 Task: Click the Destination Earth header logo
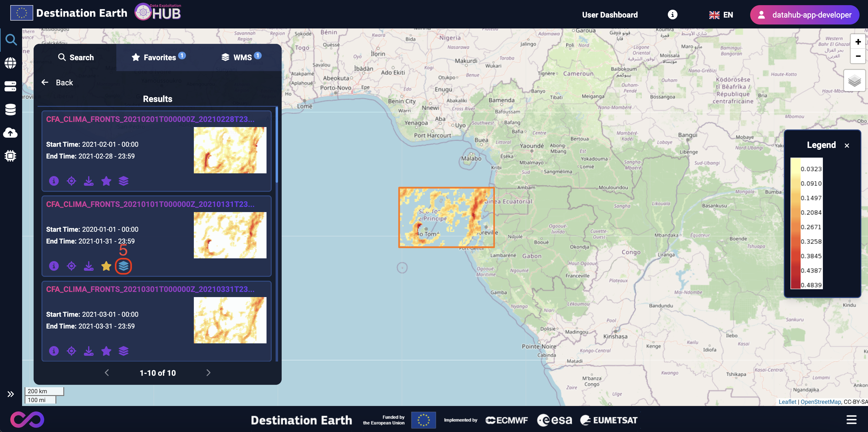pyautogui.click(x=69, y=13)
